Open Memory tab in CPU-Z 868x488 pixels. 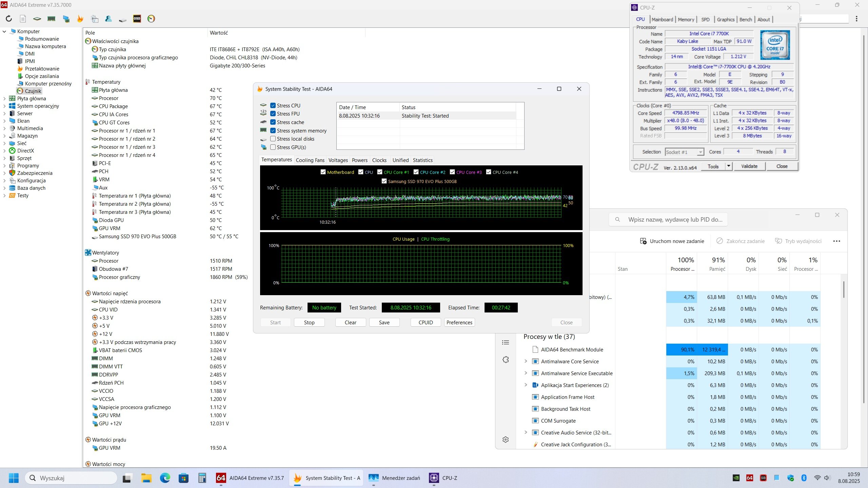click(686, 19)
